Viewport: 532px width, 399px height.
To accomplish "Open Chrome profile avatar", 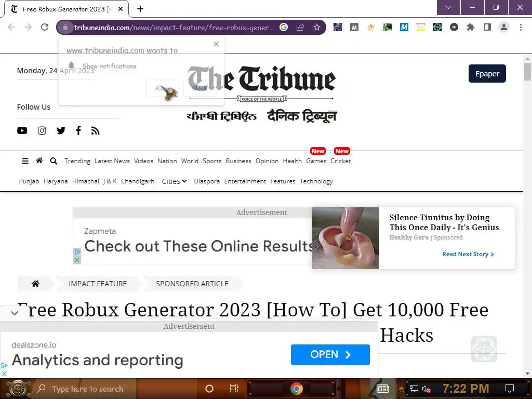I will pyautogui.click(x=504, y=27).
